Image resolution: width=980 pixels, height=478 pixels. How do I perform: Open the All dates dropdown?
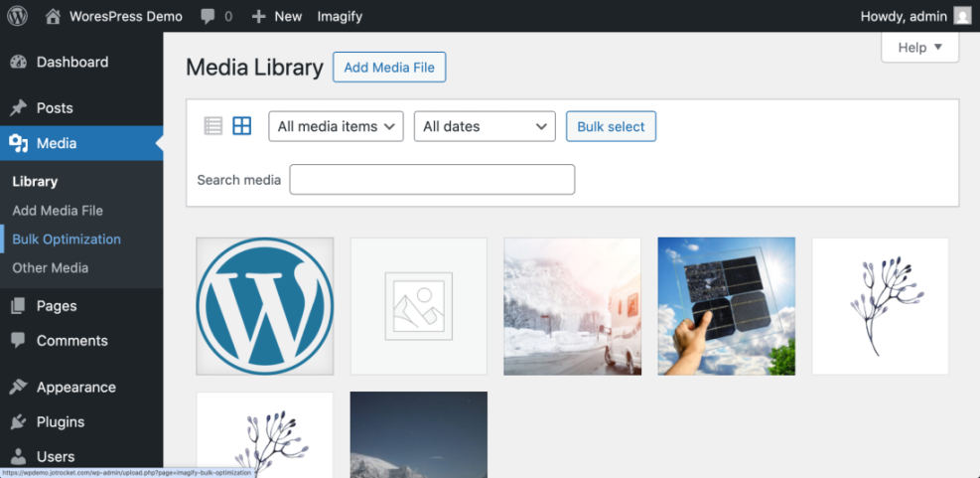(x=485, y=126)
